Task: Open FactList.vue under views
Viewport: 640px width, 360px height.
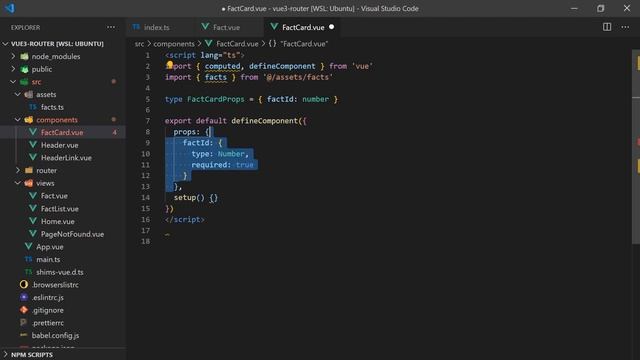Action: [x=60, y=209]
